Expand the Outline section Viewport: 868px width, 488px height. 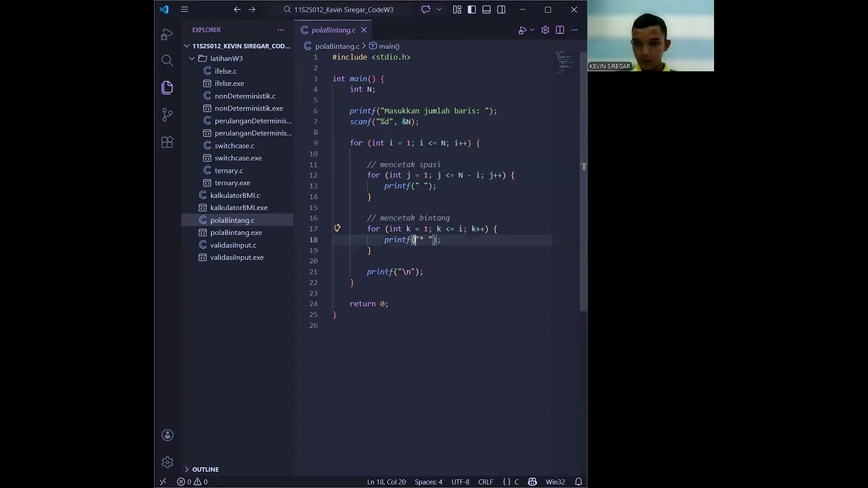click(237, 469)
